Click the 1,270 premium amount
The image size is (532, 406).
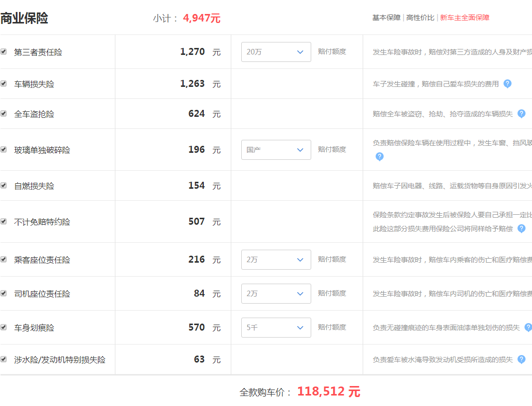click(x=192, y=51)
